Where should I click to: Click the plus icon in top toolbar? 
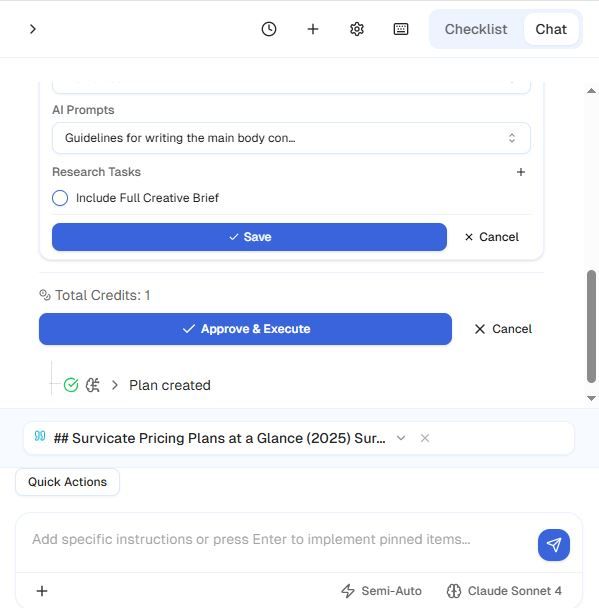[x=312, y=29]
